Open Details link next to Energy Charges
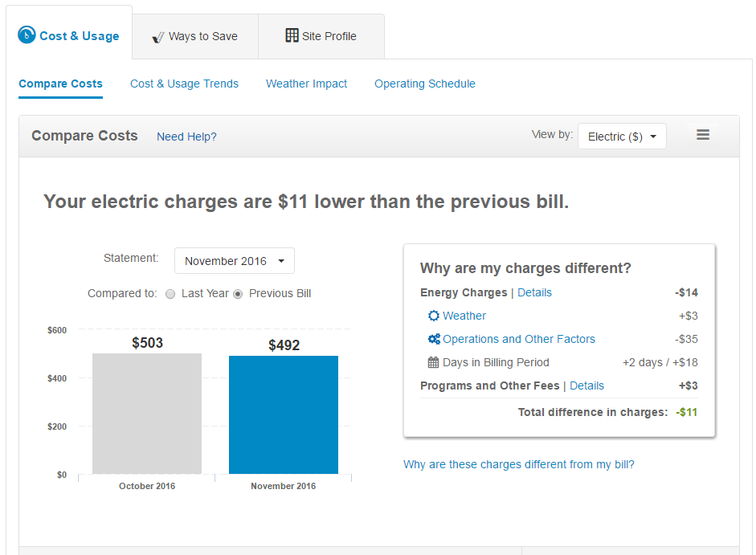This screenshot has width=756, height=555. point(534,292)
